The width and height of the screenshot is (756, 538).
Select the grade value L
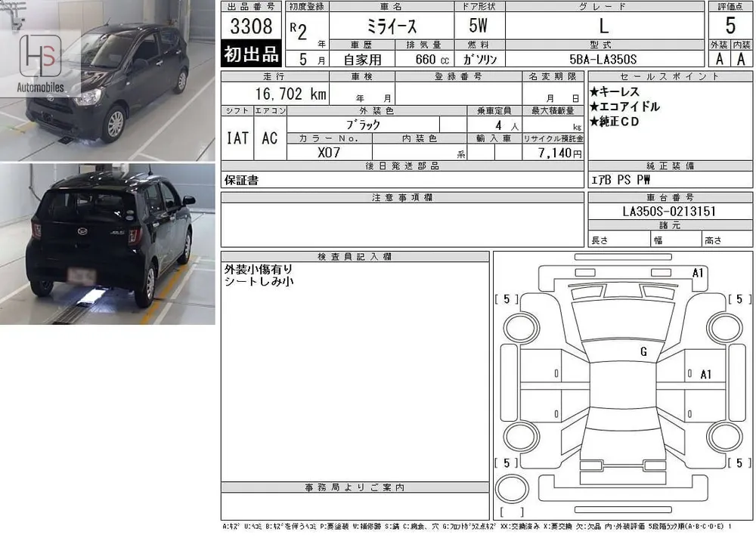pos(603,26)
